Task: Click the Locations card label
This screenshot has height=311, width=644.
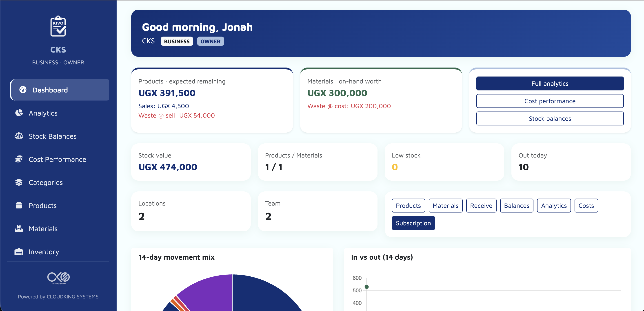Action: [152, 203]
